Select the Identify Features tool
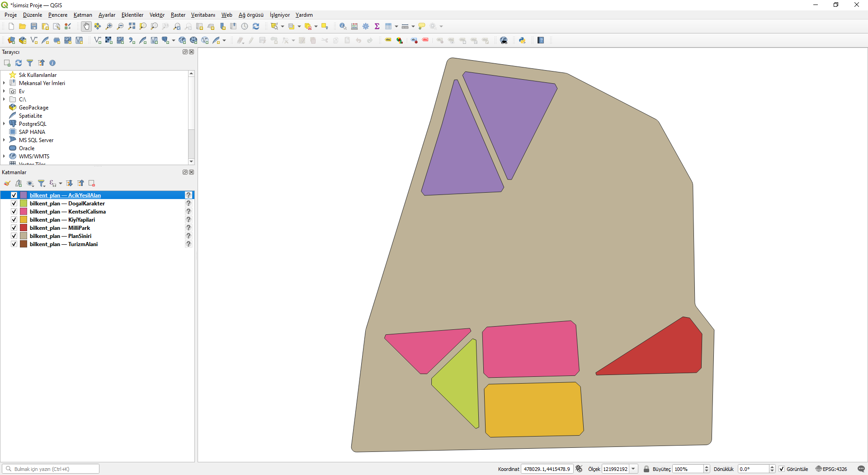Image resolution: width=868 pixels, height=475 pixels. [x=343, y=26]
